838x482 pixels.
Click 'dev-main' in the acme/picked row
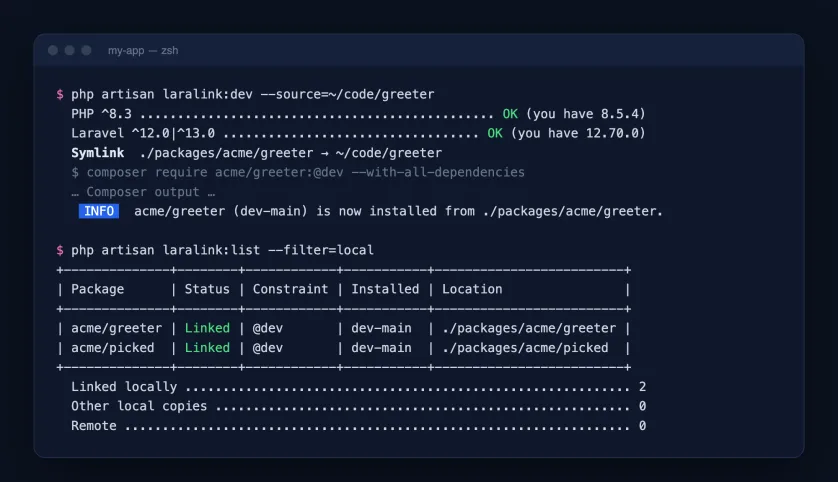[382, 348]
